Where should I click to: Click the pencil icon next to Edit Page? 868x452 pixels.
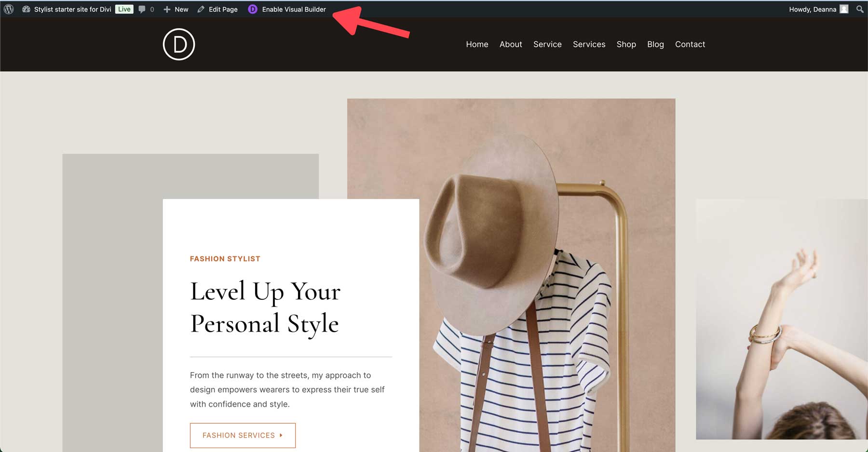click(x=201, y=9)
